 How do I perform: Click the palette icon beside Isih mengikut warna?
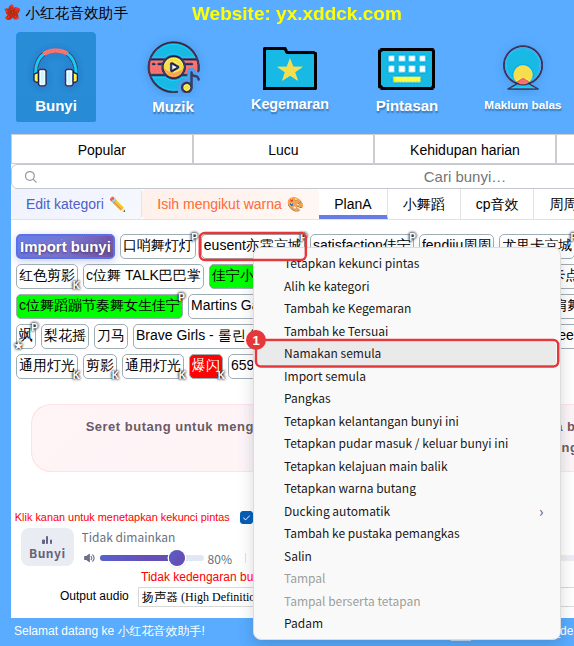295,204
